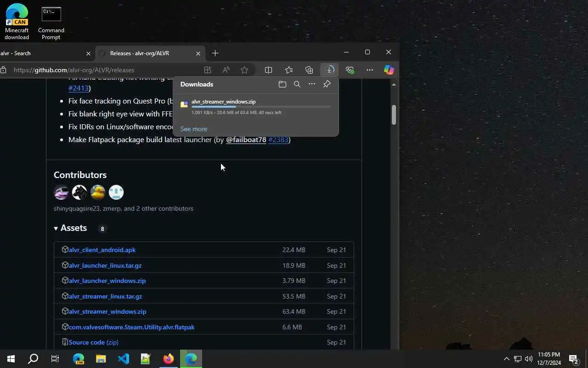Open a new browser tab
This screenshot has width=588, height=368.
215,53
